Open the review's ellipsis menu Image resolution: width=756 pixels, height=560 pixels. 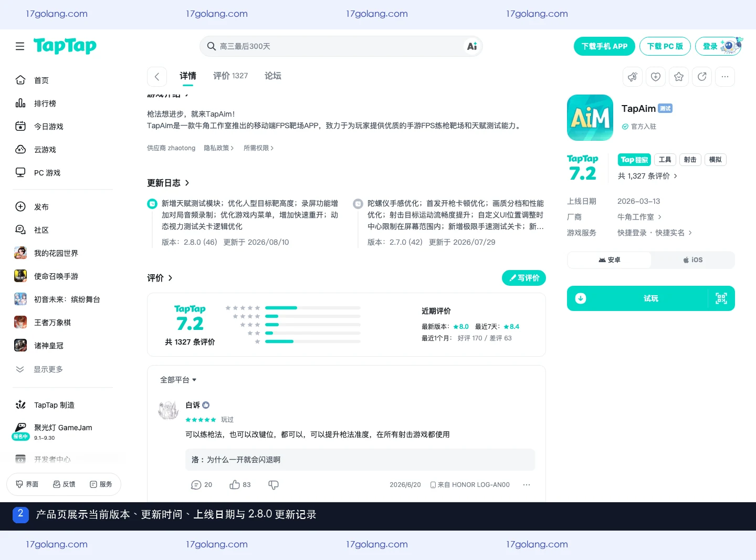coord(527,485)
